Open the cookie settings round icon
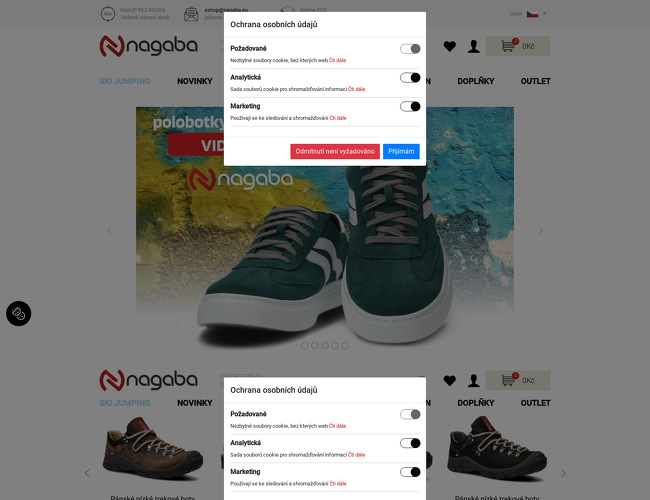This screenshot has height=500, width=650. [x=19, y=313]
